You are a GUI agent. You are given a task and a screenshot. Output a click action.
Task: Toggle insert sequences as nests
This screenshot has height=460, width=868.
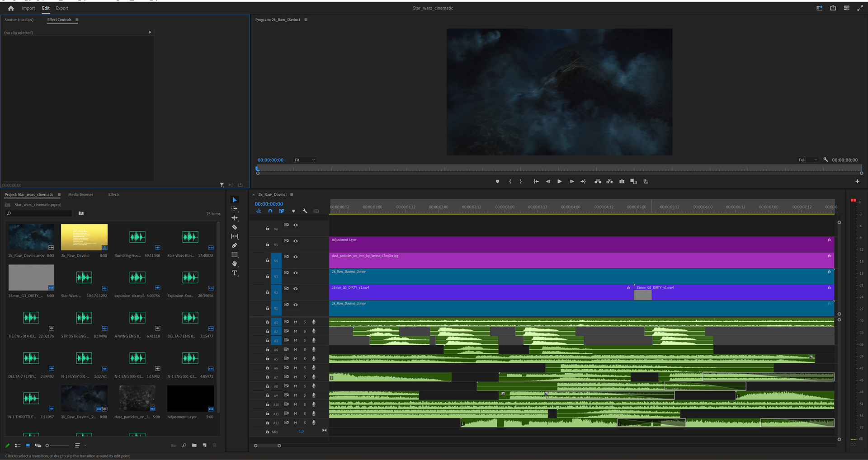[259, 211]
